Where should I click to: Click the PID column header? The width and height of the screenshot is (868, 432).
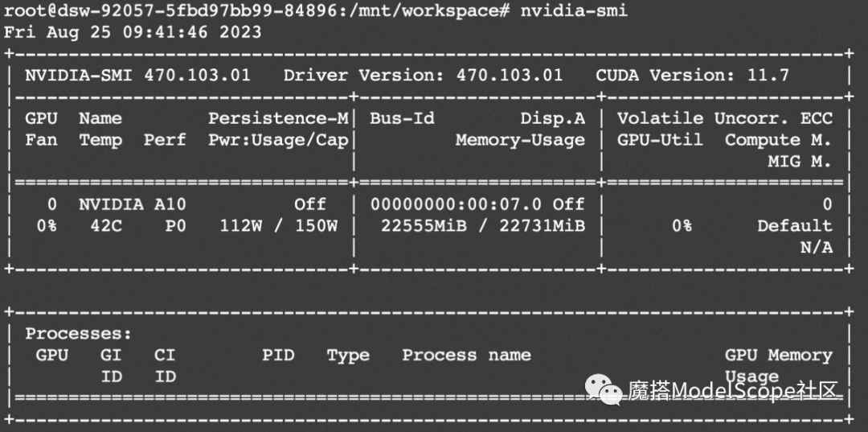coord(278,355)
